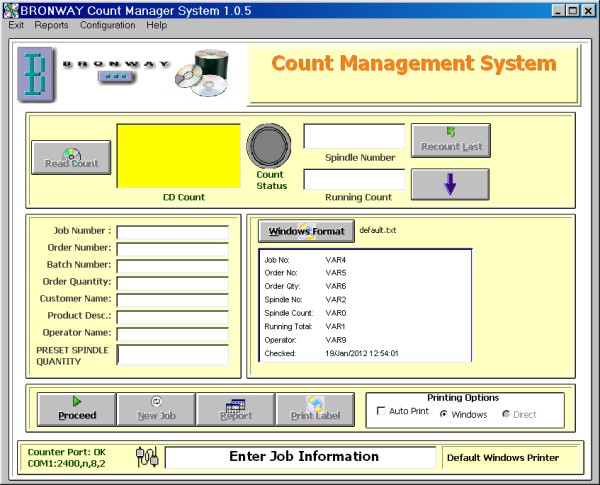The width and height of the screenshot is (600, 485).
Task: Click the application icon in title bar
Action: pos(10,10)
